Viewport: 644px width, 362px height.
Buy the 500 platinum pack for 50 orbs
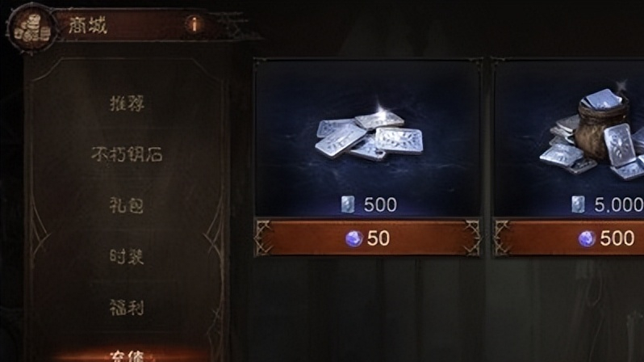[367, 238]
